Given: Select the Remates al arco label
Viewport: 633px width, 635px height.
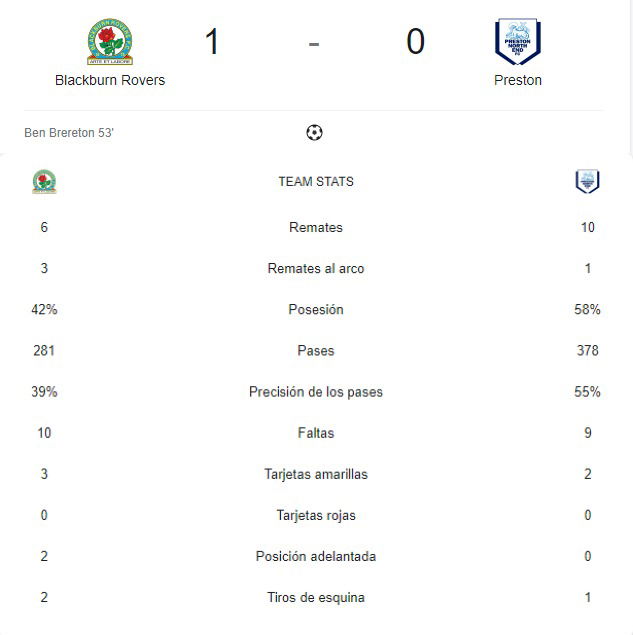Looking at the screenshot, I should (x=316, y=268).
